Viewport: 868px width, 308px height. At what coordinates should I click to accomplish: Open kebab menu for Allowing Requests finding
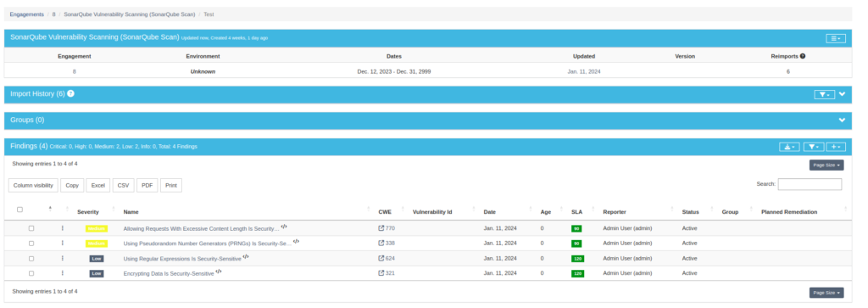[x=62, y=227]
